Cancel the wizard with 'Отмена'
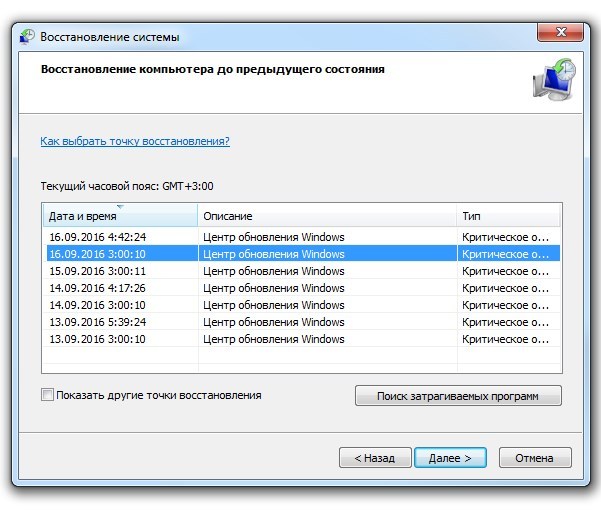This screenshot has width=601, height=511. tap(534, 458)
